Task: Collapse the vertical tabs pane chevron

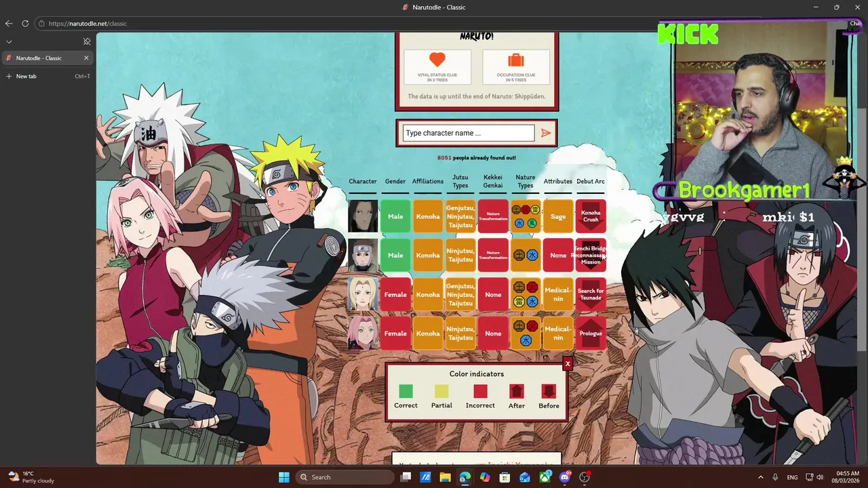Action: point(9,41)
